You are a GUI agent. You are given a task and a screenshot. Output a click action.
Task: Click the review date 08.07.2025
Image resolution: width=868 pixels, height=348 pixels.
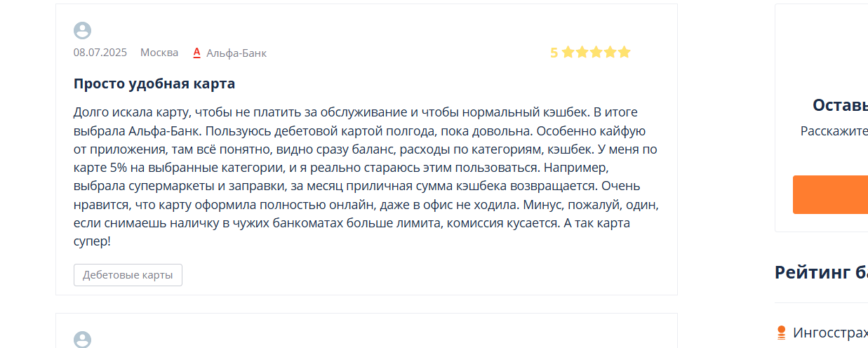pyautogui.click(x=100, y=53)
